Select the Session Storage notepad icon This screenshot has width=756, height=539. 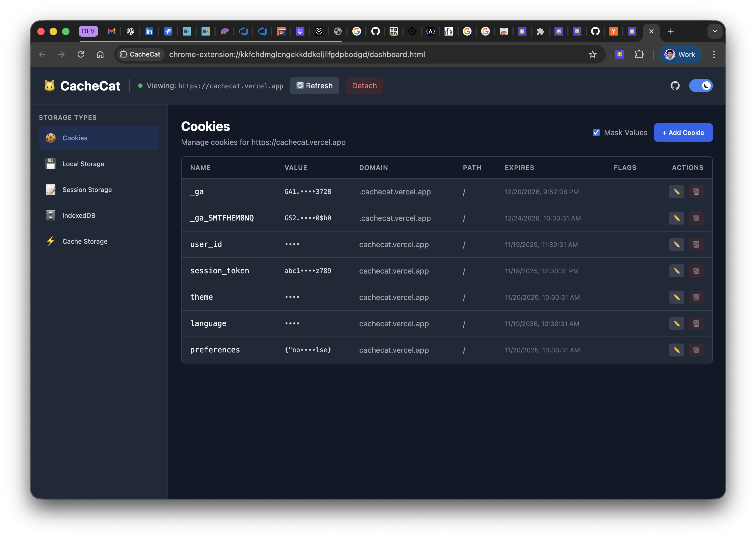(50, 190)
